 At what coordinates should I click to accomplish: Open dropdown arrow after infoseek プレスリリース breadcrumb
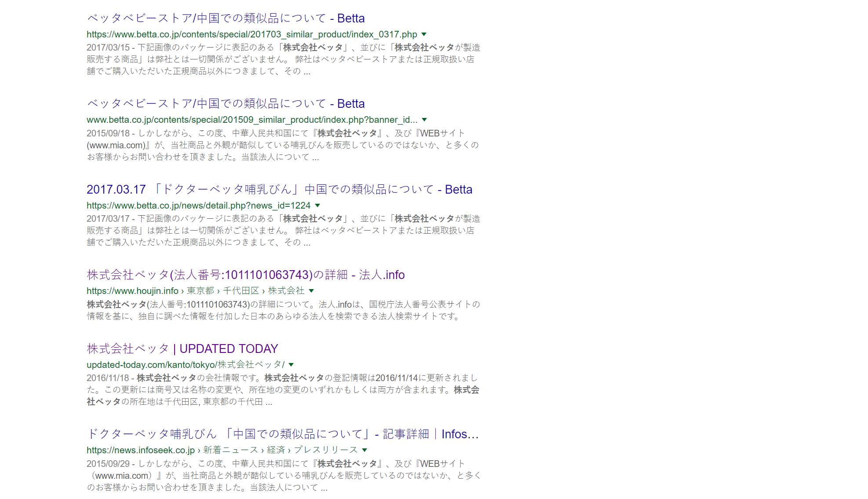[365, 450]
